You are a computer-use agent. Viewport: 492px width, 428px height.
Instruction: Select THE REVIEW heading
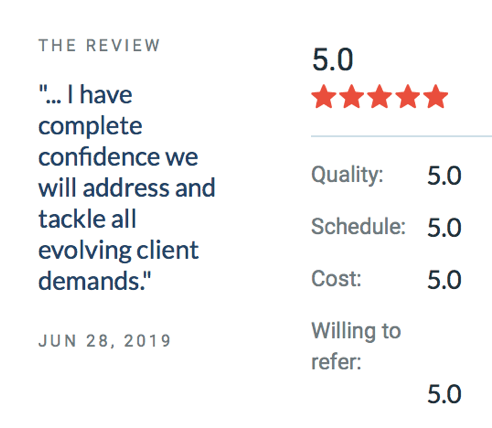point(99,45)
